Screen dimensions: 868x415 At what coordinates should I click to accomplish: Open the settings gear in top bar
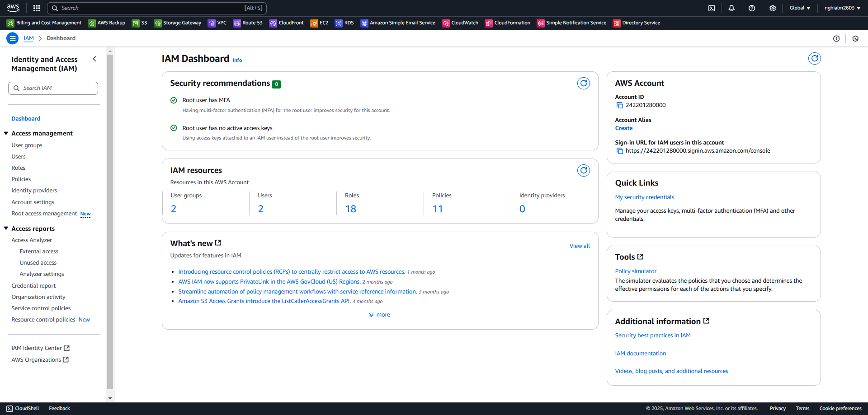773,8
